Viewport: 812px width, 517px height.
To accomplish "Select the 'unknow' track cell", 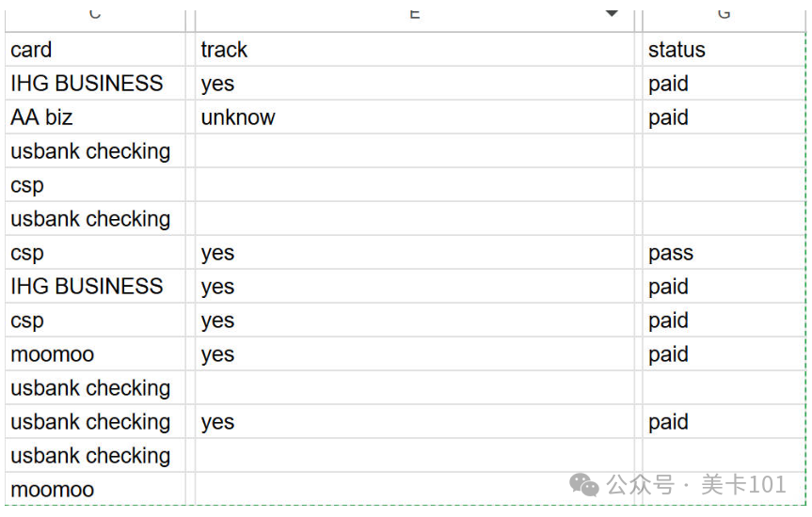I will coord(414,117).
